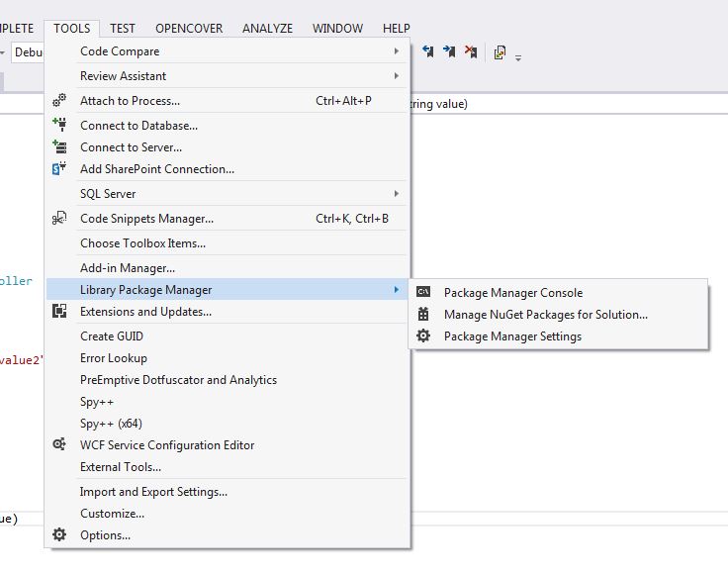This screenshot has height=575, width=728.
Task: Click the clear bookmarks toolbar icon
Action: 471,51
